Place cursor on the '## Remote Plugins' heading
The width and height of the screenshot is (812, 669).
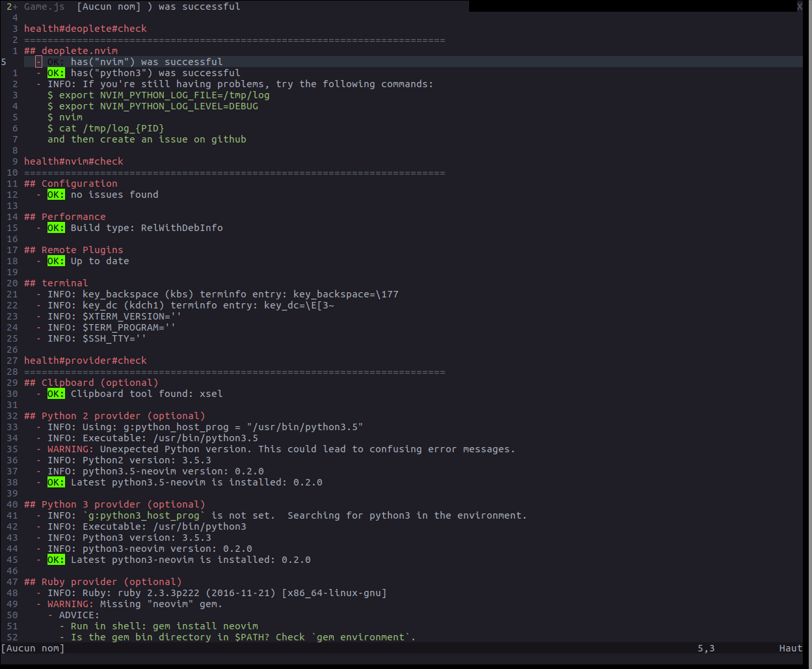click(74, 250)
